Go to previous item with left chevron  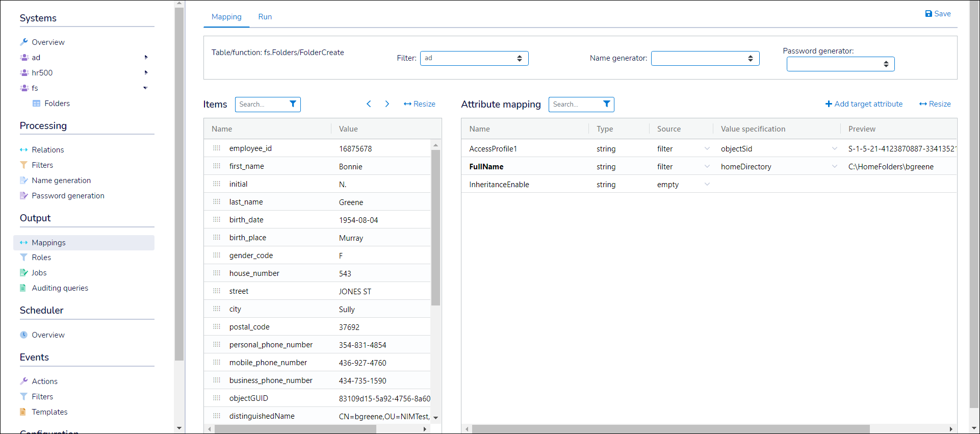(369, 104)
